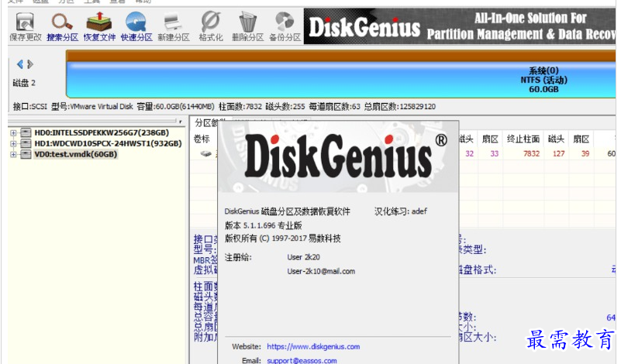Click the 版本 5.1.1.696 专业版 text
Screen dimensions: 621x364
tap(264, 225)
